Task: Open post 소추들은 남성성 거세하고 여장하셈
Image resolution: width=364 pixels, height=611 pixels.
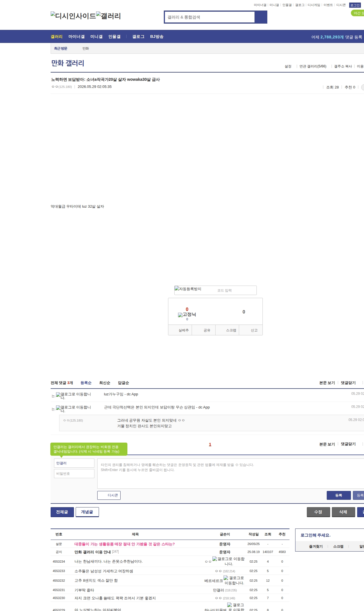Action: click(x=104, y=571)
